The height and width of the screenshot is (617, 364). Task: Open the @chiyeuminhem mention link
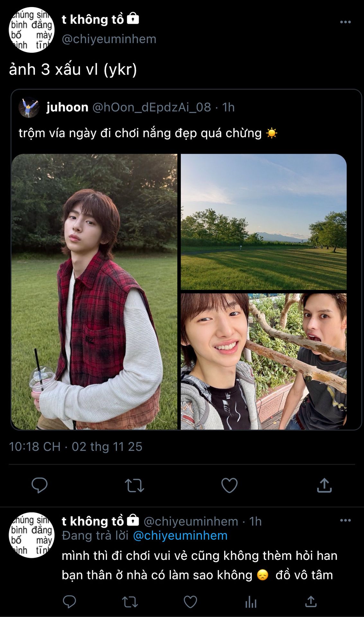coord(180,536)
